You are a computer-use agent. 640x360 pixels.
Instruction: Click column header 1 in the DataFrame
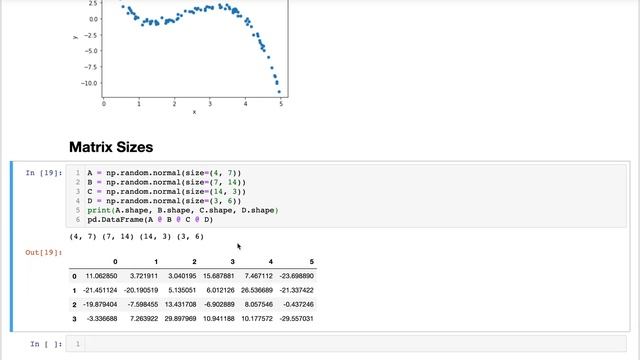click(x=156, y=262)
